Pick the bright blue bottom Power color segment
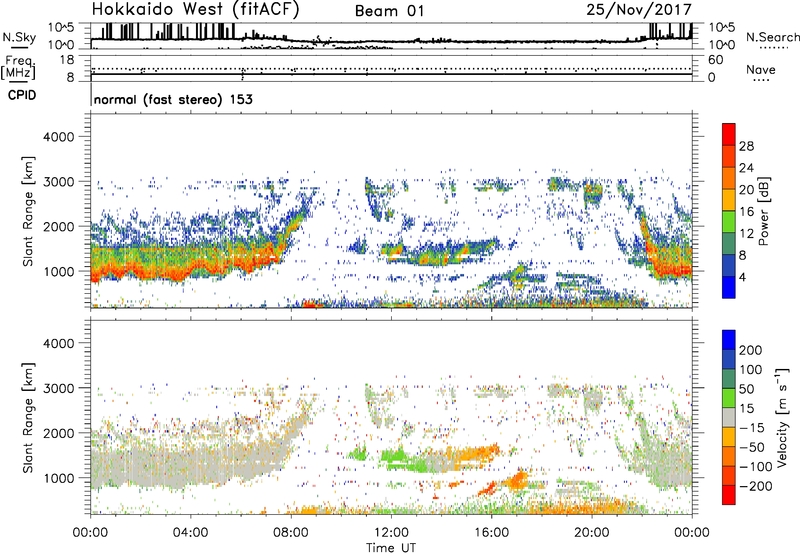 729,287
